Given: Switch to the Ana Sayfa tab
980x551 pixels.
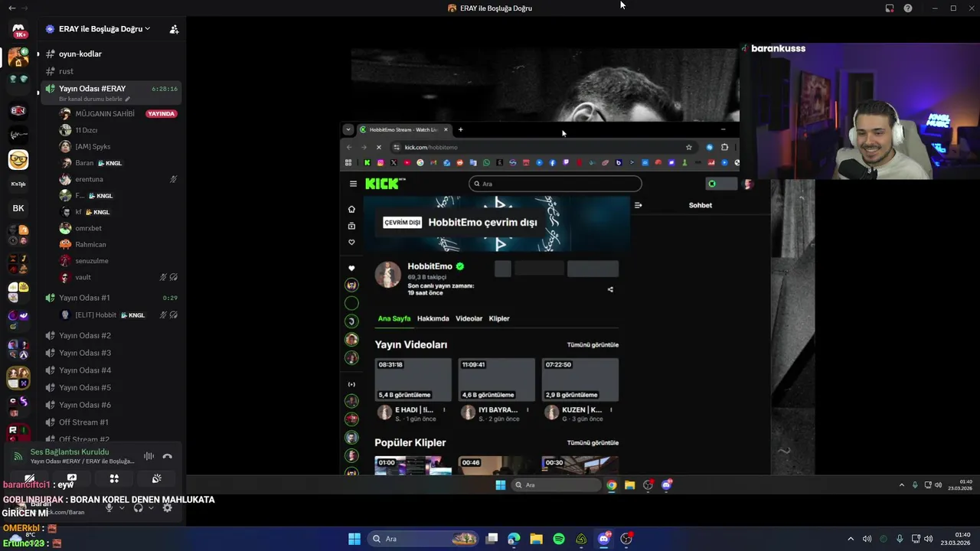Looking at the screenshot, I should pyautogui.click(x=394, y=318).
